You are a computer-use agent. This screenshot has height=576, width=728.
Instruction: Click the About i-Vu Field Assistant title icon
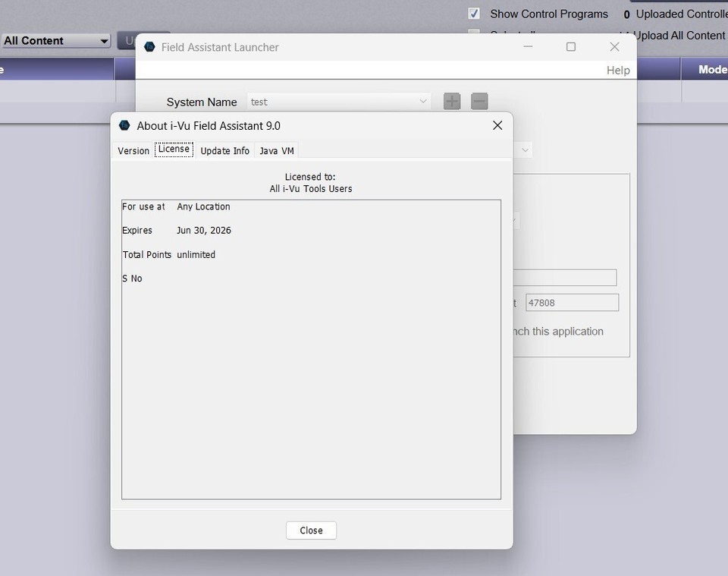[x=125, y=125]
